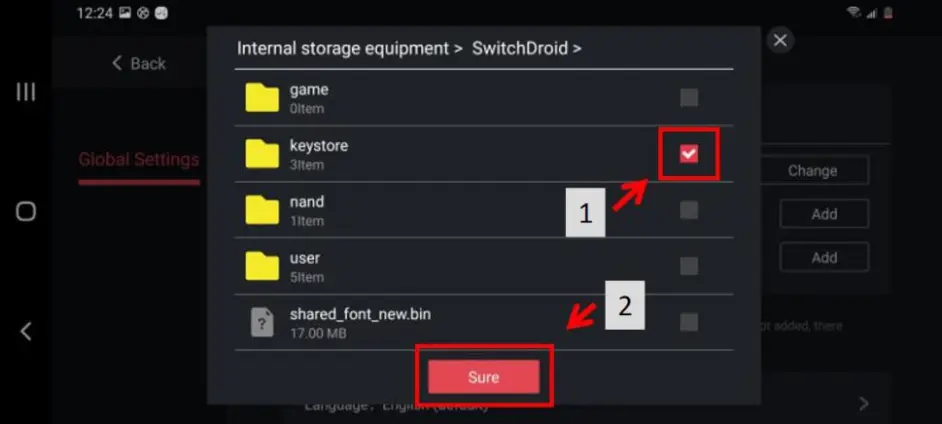Screen dimensions: 942x424
Task: Select the SwitchDroid breadcrumb path
Action: point(519,47)
